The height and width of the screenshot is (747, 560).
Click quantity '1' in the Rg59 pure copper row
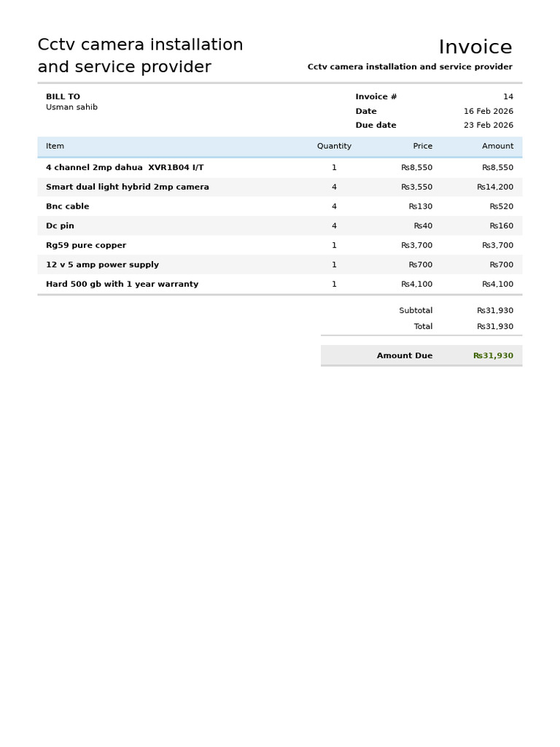click(x=334, y=245)
